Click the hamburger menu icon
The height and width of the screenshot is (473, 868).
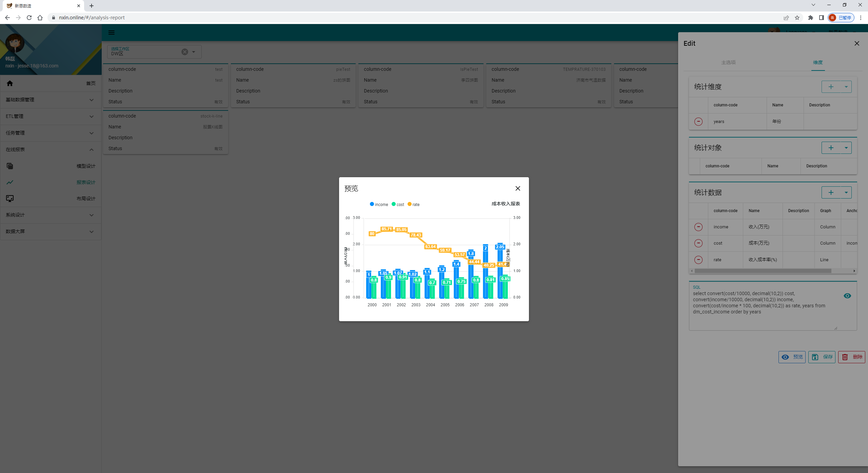[111, 33]
